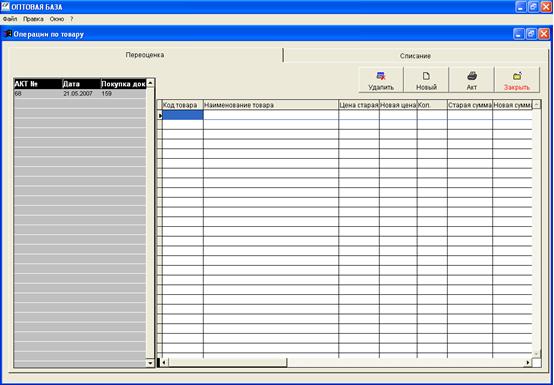Image resolution: width=554 pixels, height=385 pixels.
Task: Click goods grid horizontal scroll left arrow
Action: [x=164, y=362]
